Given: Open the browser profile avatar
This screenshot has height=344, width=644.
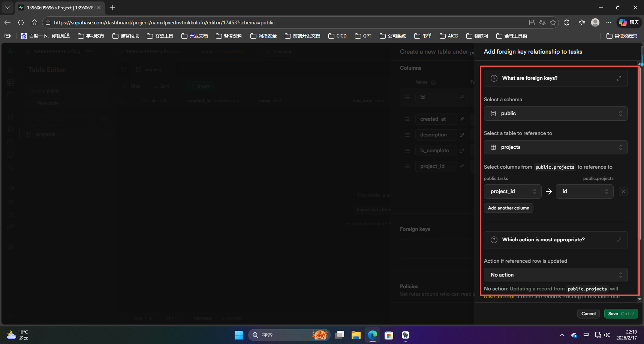Looking at the screenshot, I should [x=595, y=22].
